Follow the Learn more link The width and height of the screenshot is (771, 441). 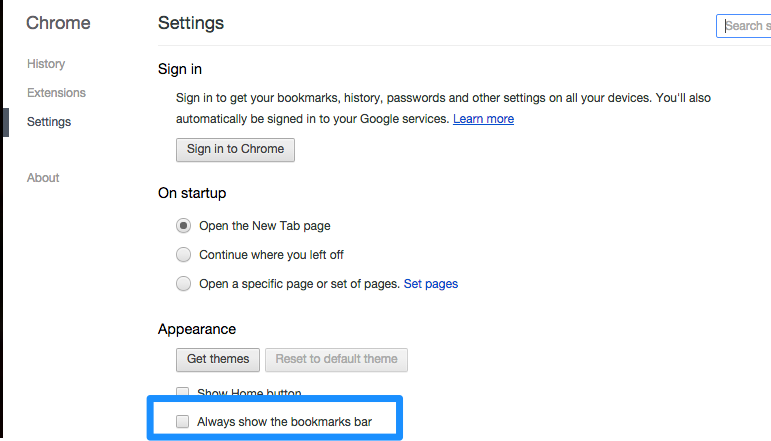pyautogui.click(x=483, y=119)
